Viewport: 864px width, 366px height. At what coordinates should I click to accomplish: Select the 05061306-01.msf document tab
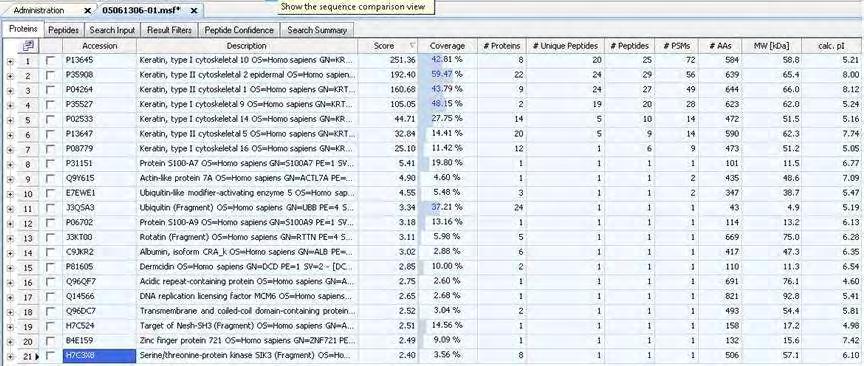tap(141, 10)
